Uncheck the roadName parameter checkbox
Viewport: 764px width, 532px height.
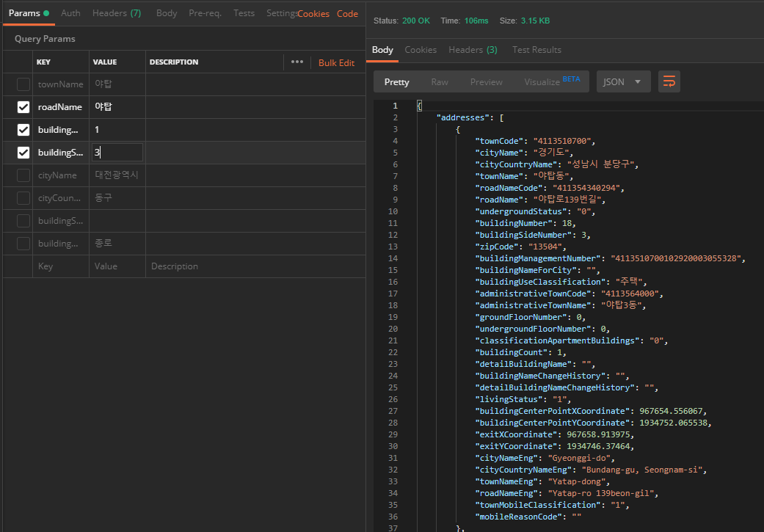(x=23, y=107)
